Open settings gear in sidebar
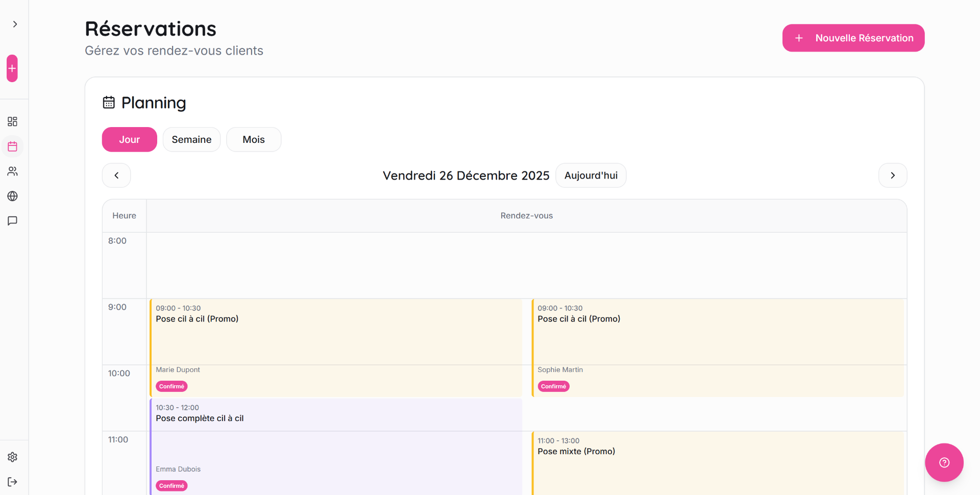This screenshot has height=495, width=980. pyautogui.click(x=12, y=457)
